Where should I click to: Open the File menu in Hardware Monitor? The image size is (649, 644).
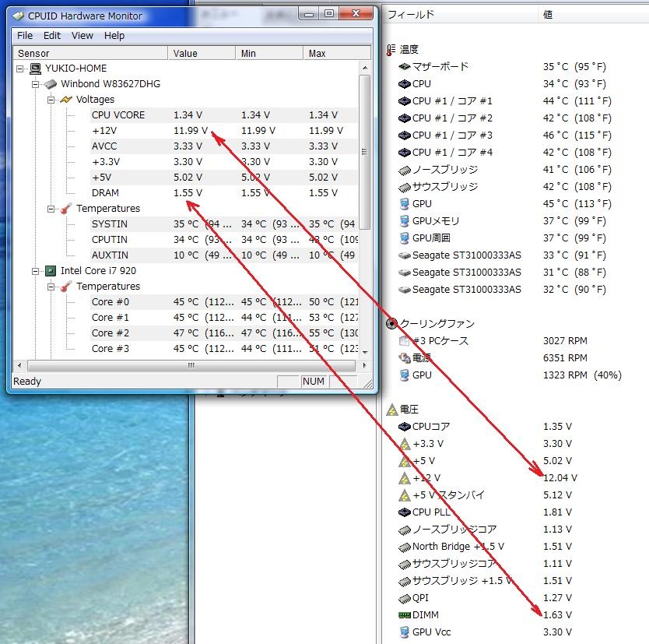(24, 36)
